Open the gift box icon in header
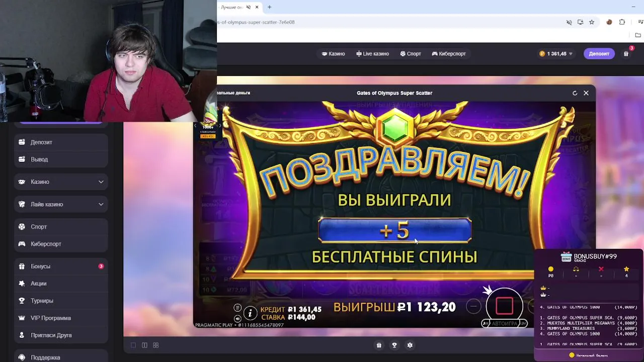This screenshot has height=362, width=644. pos(626,54)
